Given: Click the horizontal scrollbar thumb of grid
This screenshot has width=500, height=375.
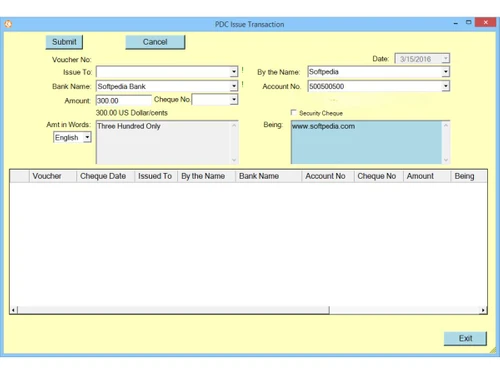Looking at the screenshot, I should tap(173, 310).
